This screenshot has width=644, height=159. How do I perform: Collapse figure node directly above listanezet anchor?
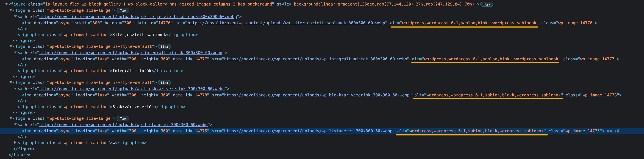point(11,118)
